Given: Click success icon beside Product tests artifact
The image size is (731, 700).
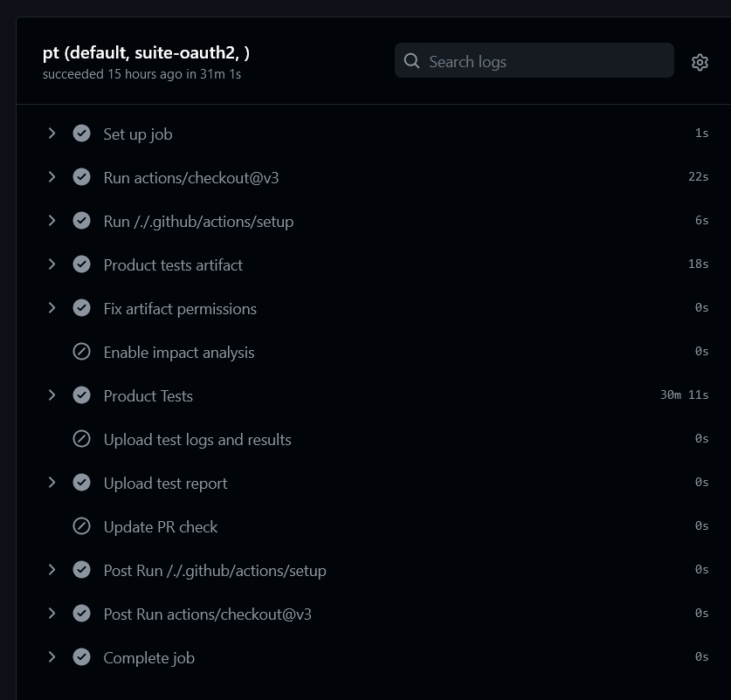Looking at the screenshot, I should (x=81, y=264).
